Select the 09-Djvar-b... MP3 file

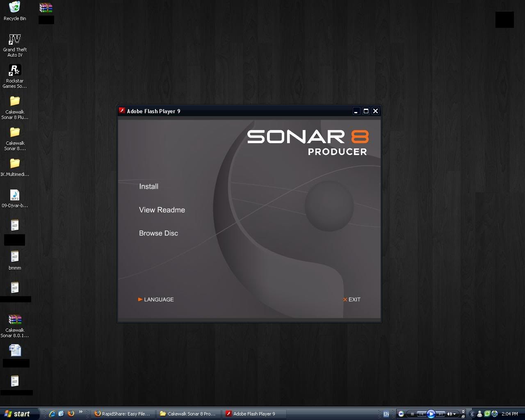15,199
